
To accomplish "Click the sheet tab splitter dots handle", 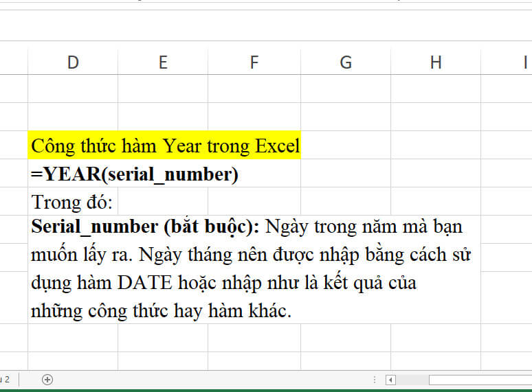I will [375, 380].
